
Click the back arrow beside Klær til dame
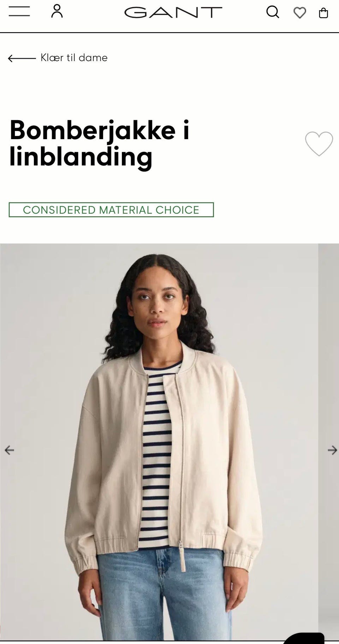coord(22,58)
